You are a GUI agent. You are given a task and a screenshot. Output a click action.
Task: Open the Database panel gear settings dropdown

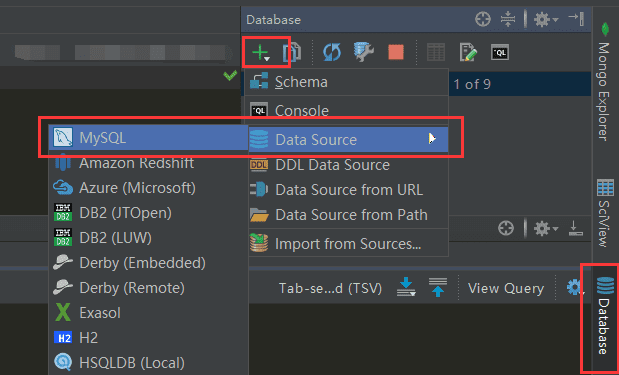pyautogui.click(x=546, y=19)
